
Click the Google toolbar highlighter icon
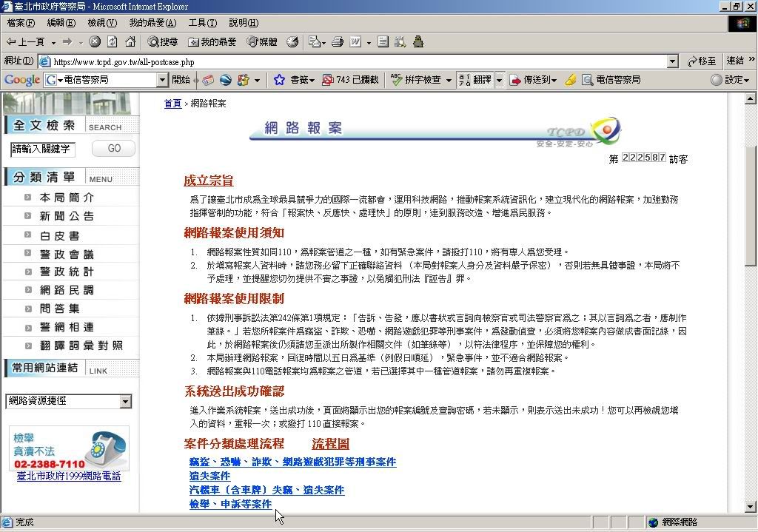pyautogui.click(x=570, y=80)
